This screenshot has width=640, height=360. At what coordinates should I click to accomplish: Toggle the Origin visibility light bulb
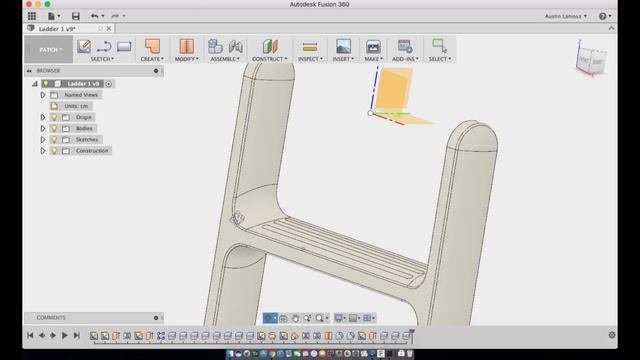pos(54,117)
